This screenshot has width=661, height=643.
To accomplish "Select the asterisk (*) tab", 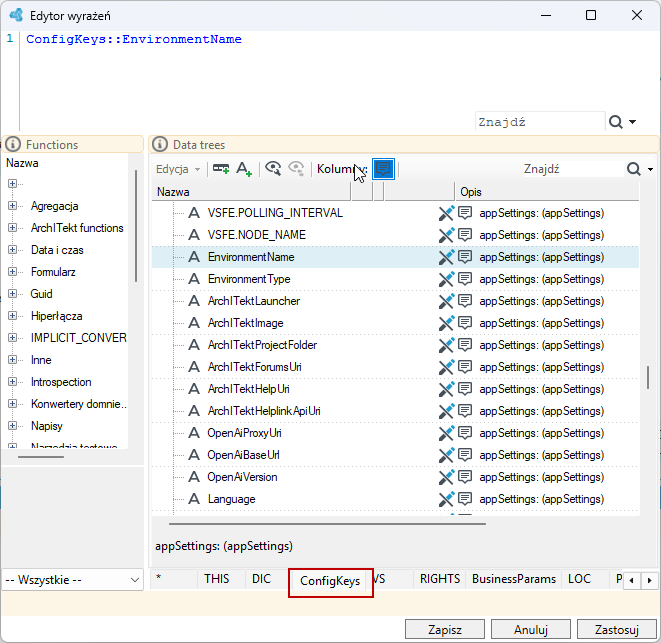I will coord(174,579).
